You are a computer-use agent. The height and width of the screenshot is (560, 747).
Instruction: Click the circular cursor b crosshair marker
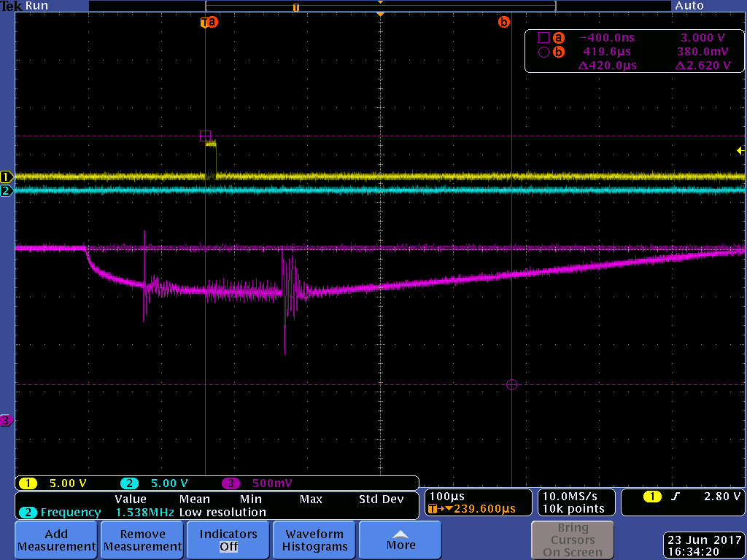pos(511,384)
